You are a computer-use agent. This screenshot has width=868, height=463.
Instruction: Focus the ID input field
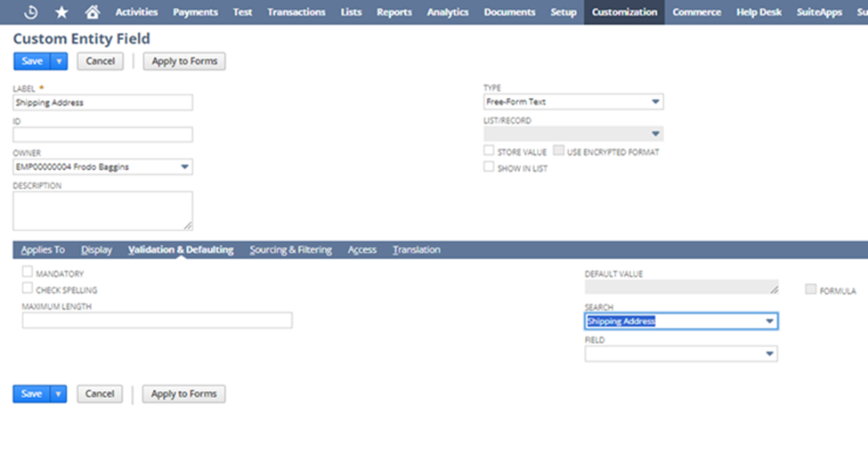(103, 134)
